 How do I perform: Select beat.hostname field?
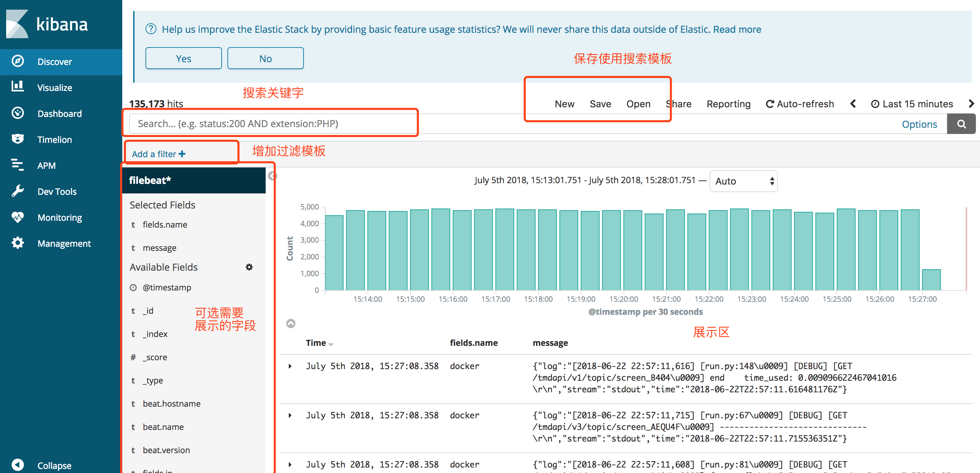tap(171, 404)
